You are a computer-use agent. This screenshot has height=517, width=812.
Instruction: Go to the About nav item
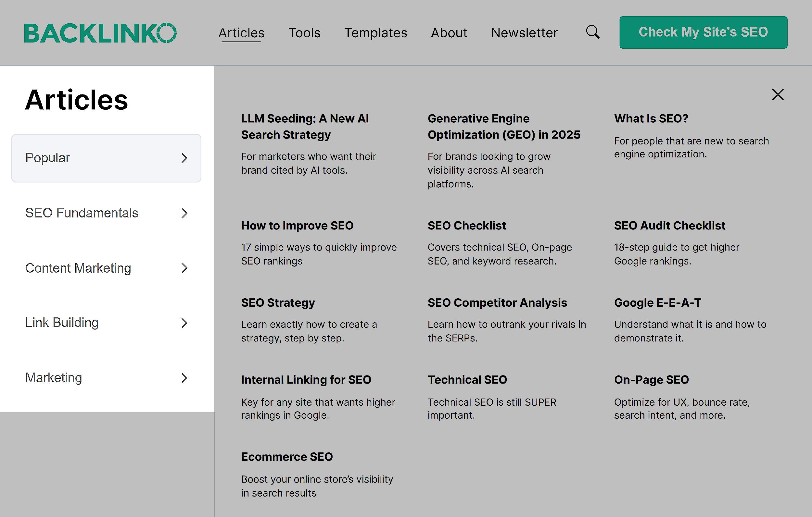[449, 33]
